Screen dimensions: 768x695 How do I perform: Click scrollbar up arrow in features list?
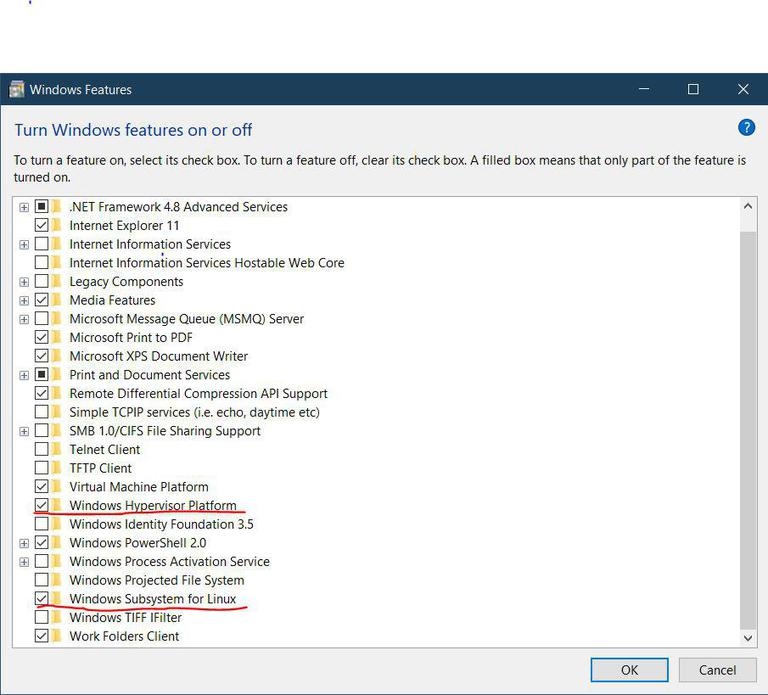tap(747, 206)
